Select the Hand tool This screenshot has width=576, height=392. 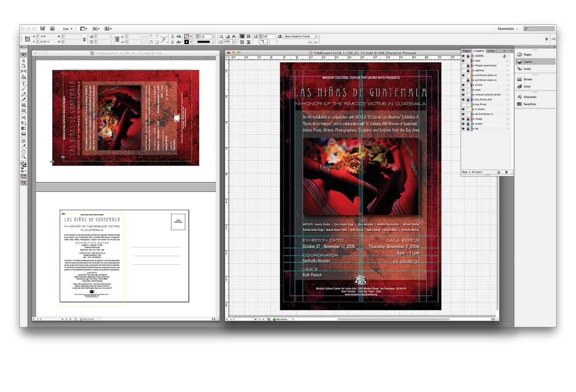[23, 151]
